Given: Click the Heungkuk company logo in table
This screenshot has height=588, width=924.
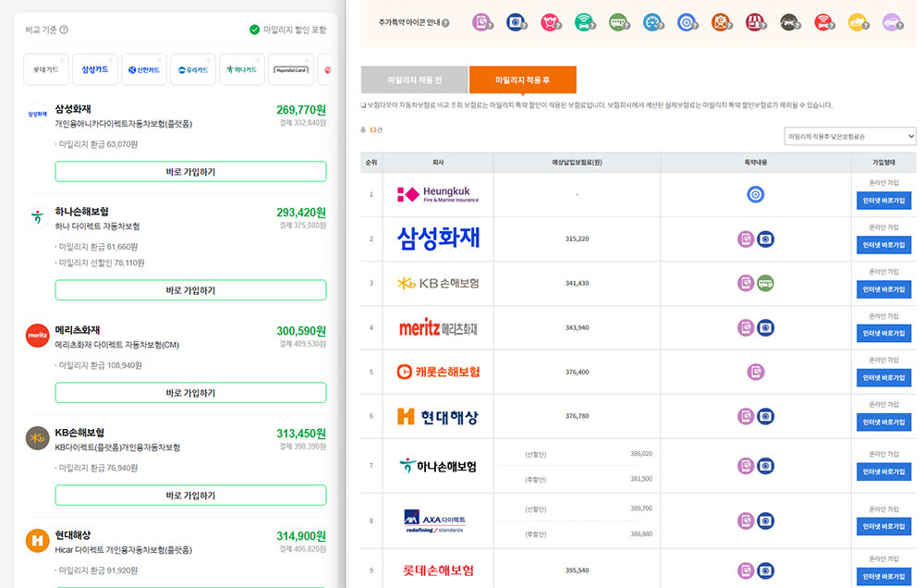Looking at the screenshot, I should [x=438, y=194].
